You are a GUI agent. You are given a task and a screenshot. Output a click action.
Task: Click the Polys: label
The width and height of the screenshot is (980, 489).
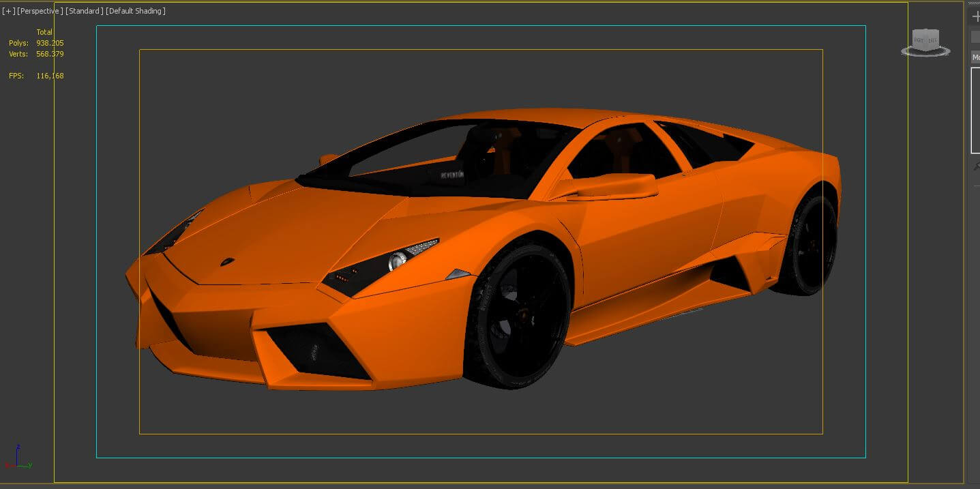[18, 43]
